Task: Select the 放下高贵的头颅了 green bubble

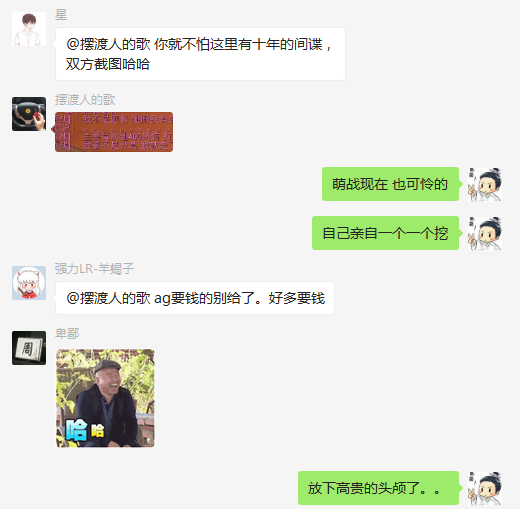Action: point(378,488)
